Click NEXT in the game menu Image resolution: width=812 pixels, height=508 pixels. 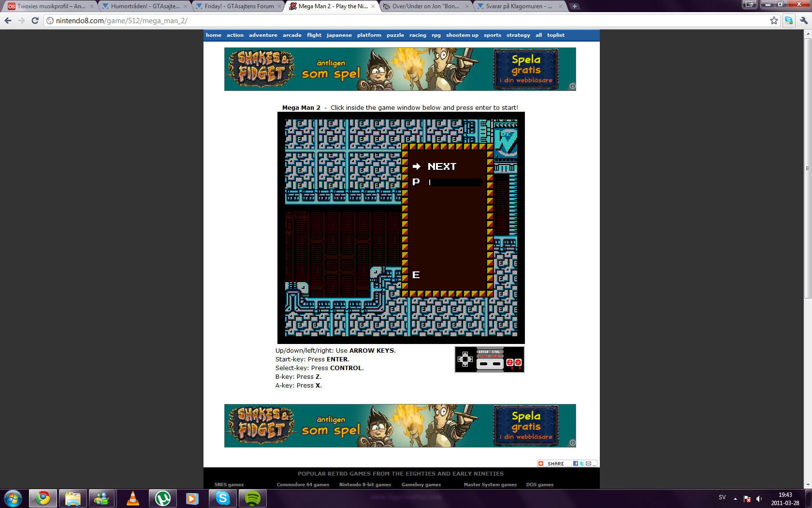click(x=442, y=166)
